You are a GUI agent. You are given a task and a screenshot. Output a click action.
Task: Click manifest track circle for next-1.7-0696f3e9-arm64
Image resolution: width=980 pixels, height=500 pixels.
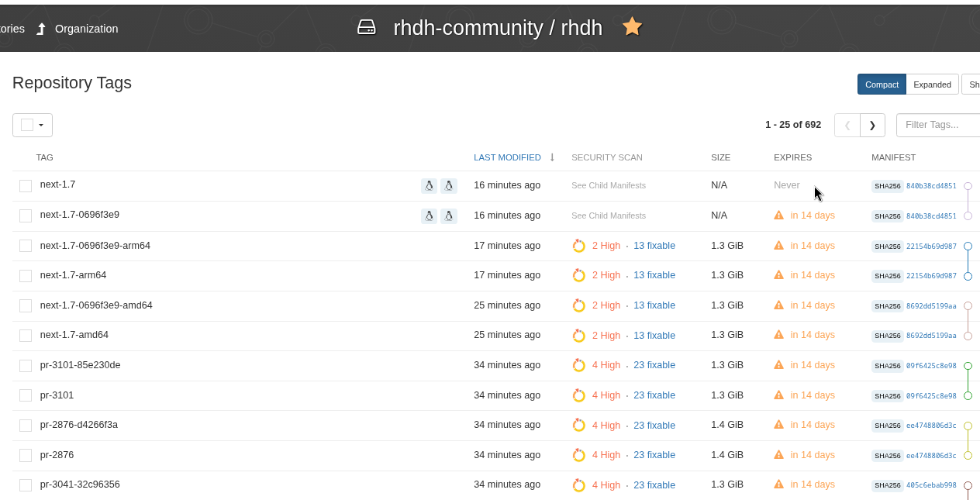(968, 246)
